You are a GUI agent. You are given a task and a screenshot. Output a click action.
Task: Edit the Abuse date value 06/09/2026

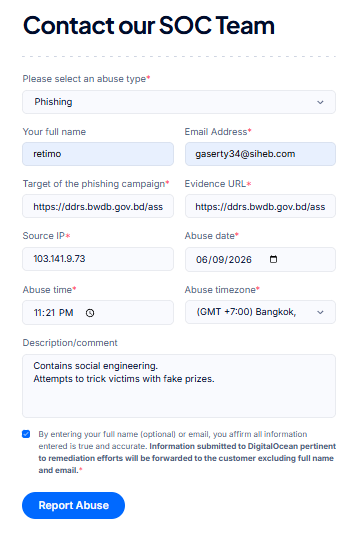click(224, 260)
